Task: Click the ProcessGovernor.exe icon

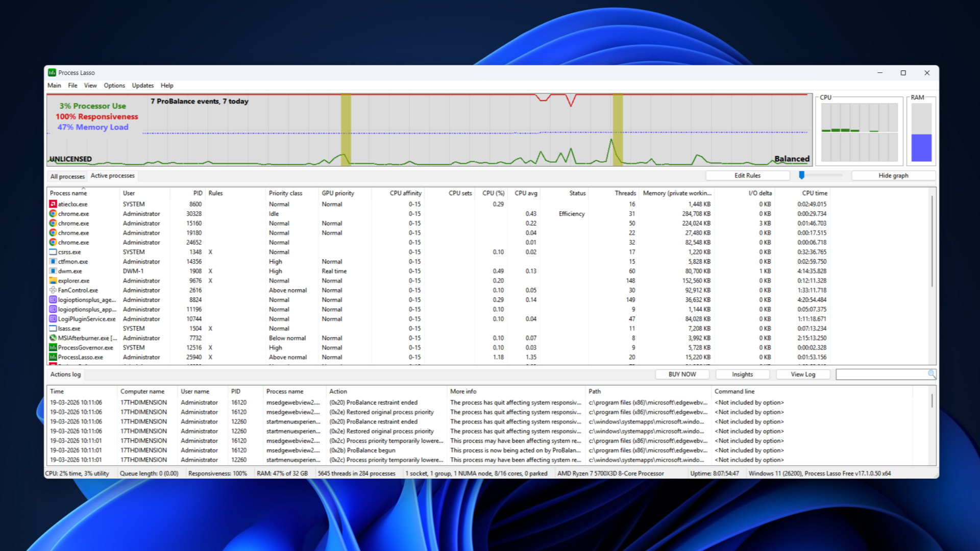Action: [x=53, y=347]
